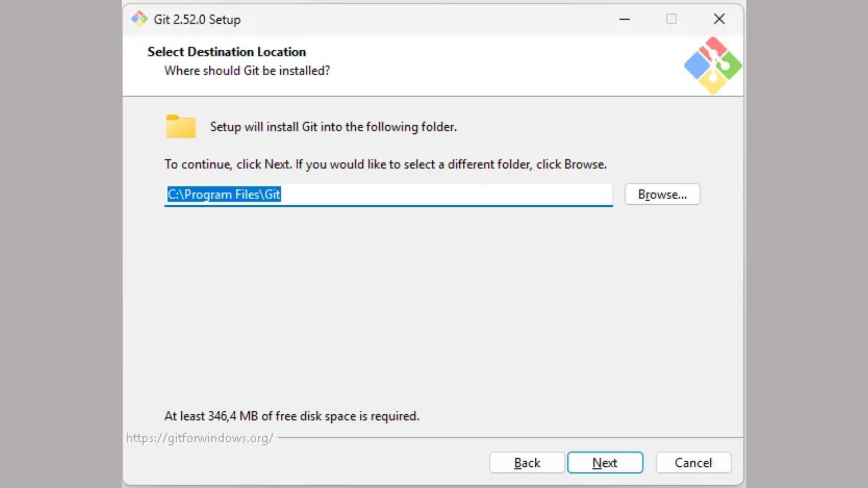Minimize the Git Setup window
This screenshot has width=868, height=488.
click(624, 19)
